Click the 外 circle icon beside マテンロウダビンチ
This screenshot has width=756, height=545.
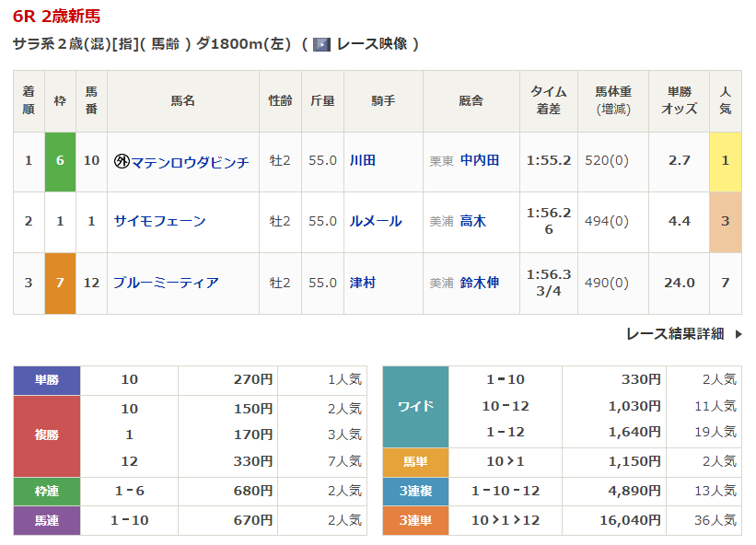coord(121,161)
